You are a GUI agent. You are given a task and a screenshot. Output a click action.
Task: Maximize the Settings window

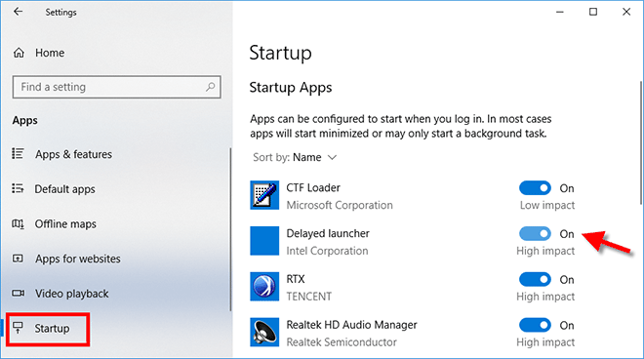pos(593,12)
